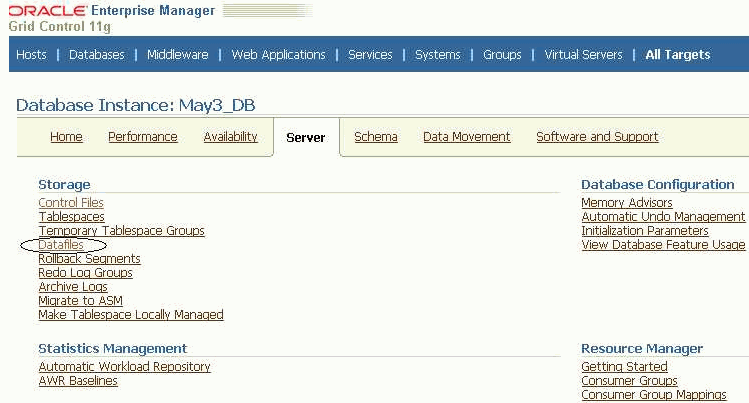This screenshot has width=749, height=403.
Task: Open the Control Files link
Action: pos(71,202)
